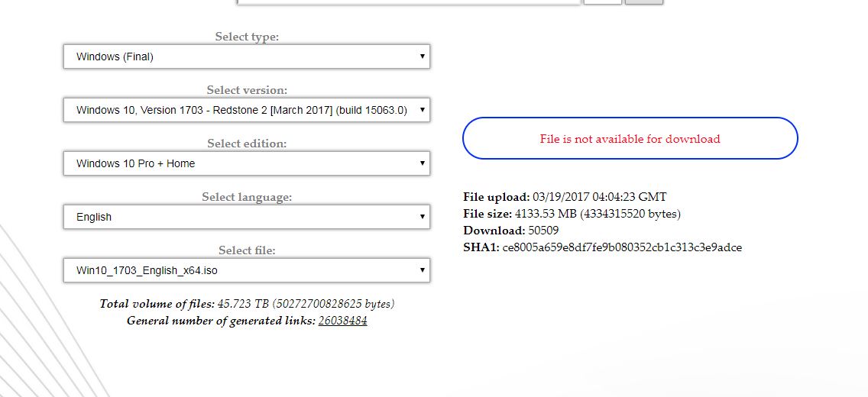Click the Select language label
Image resolution: width=868 pixels, height=397 pixels.
coord(247,197)
